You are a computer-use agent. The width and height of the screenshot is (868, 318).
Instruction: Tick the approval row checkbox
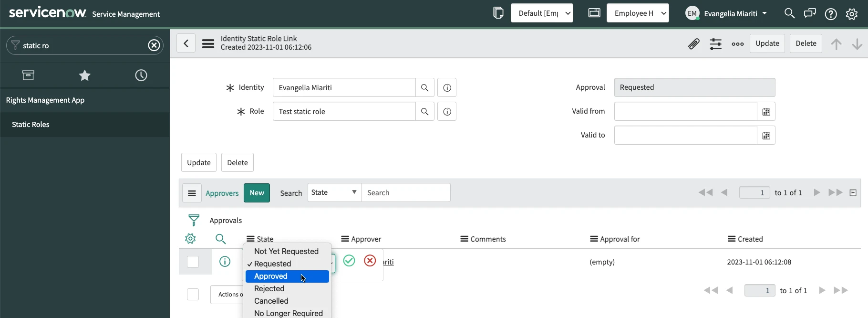193,262
